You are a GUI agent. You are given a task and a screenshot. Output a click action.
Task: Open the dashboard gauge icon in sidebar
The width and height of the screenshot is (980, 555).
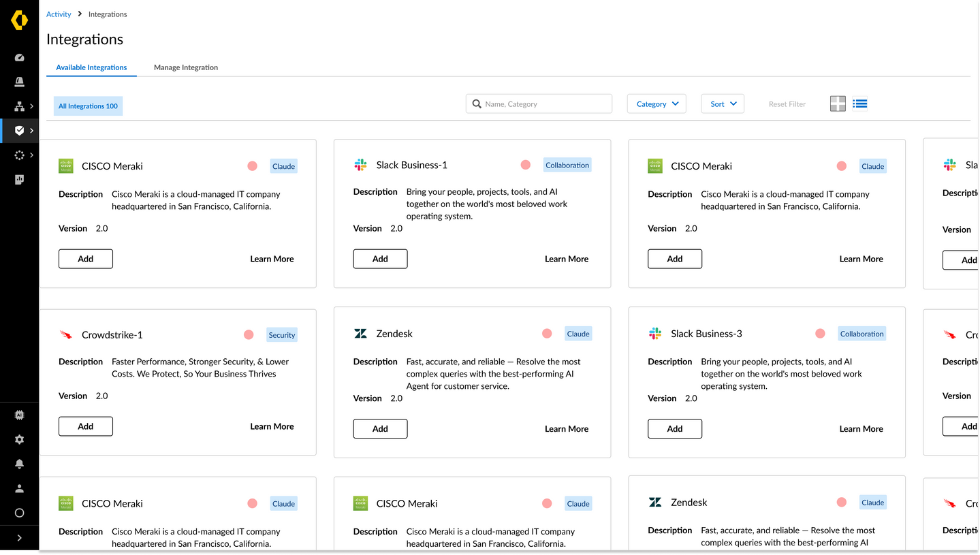(x=19, y=58)
